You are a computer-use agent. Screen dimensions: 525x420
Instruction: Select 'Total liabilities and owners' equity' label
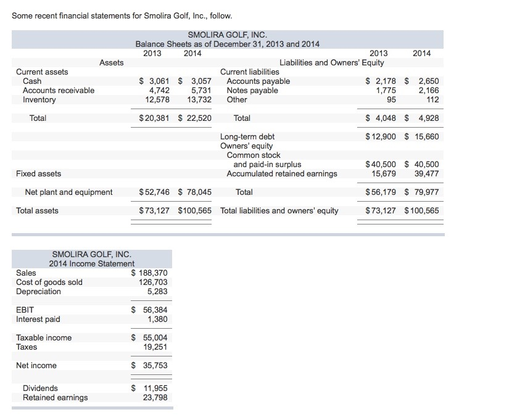point(279,211)
